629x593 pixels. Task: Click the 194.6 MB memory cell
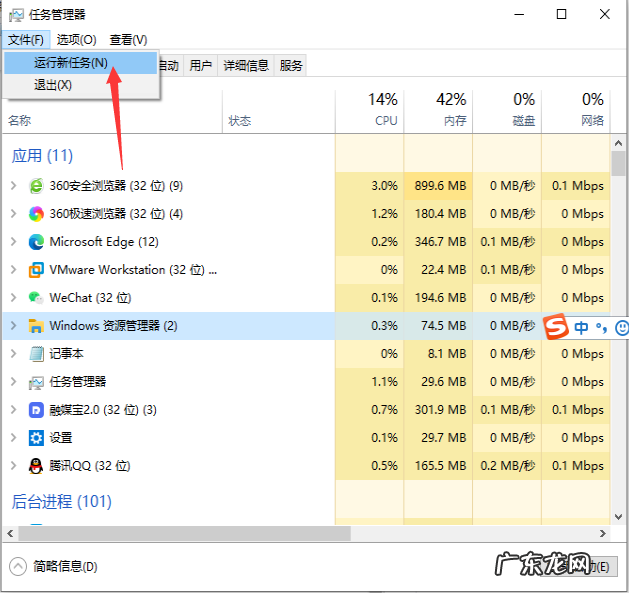[x=440, y=298]
